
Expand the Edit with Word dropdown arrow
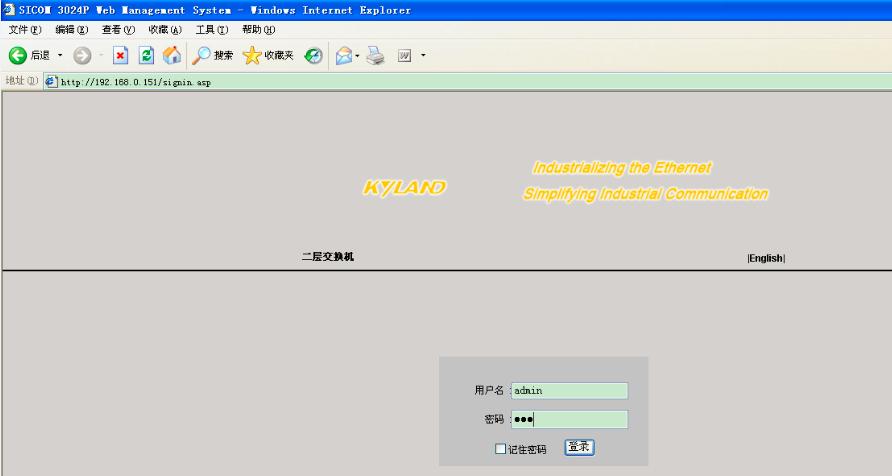(423, 55)
